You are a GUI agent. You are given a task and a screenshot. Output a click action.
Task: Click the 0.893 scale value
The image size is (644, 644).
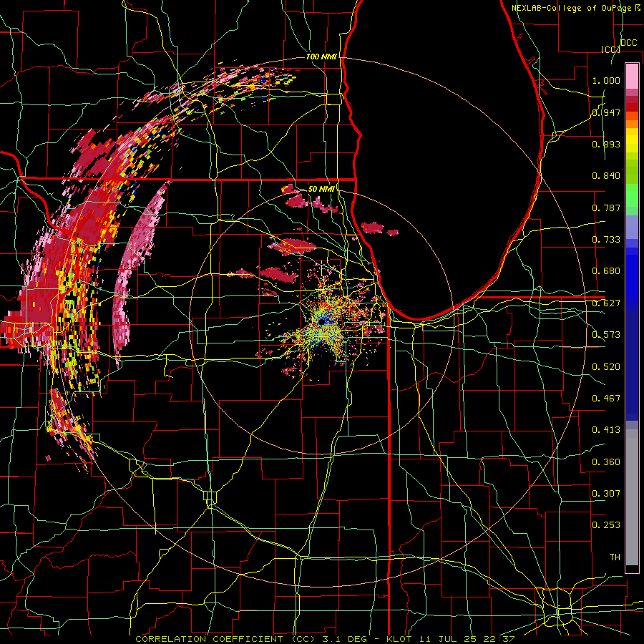[606, 144]
